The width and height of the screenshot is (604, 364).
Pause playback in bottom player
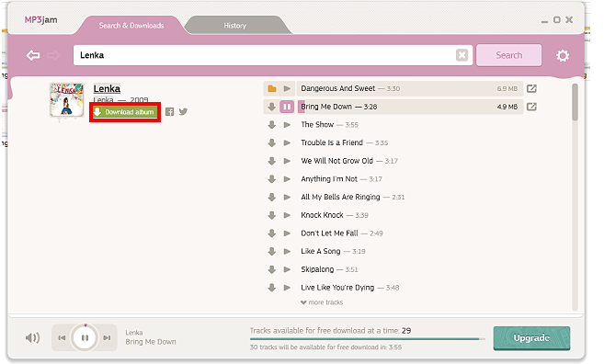tap(85, 338)
